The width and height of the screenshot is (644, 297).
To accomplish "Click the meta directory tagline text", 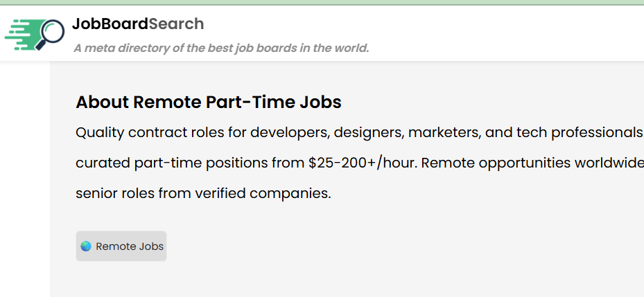I will click(x=220, y=48).
